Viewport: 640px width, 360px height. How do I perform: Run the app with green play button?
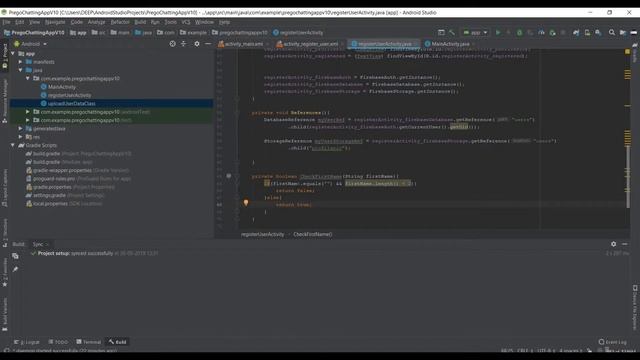(x=498, y=33)
